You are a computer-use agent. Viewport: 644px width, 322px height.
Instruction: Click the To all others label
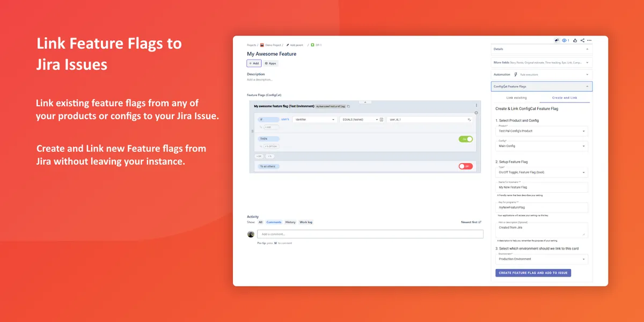tap(268, 166)
